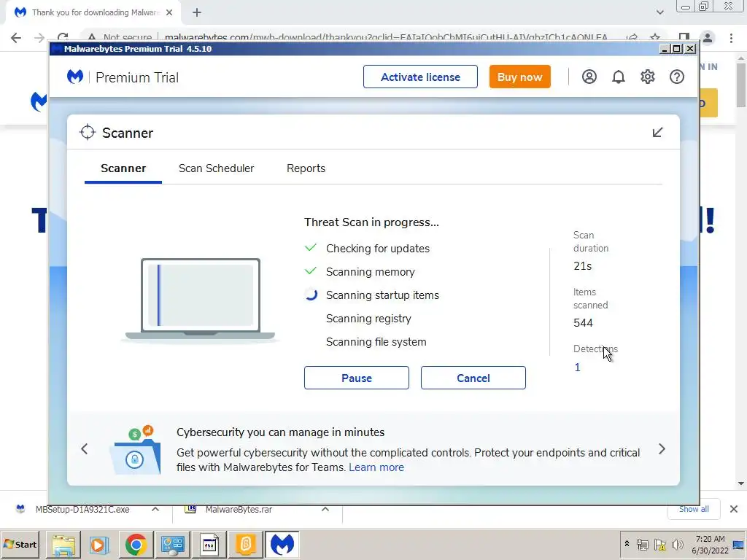The height and width of the screenshot is (560, 747).
Task: Switch to Chrome from taskbar
Action: [136, 545]
